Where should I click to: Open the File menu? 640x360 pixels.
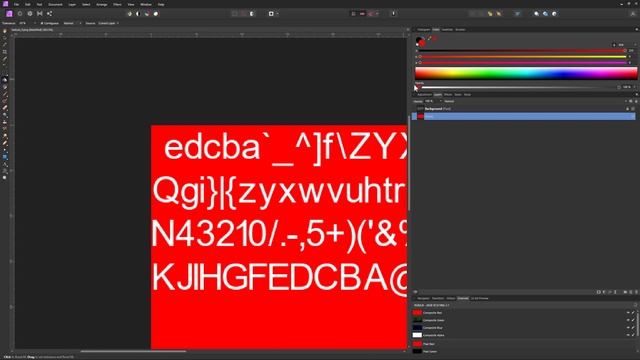pyautogui.click(x=16, y=4)
